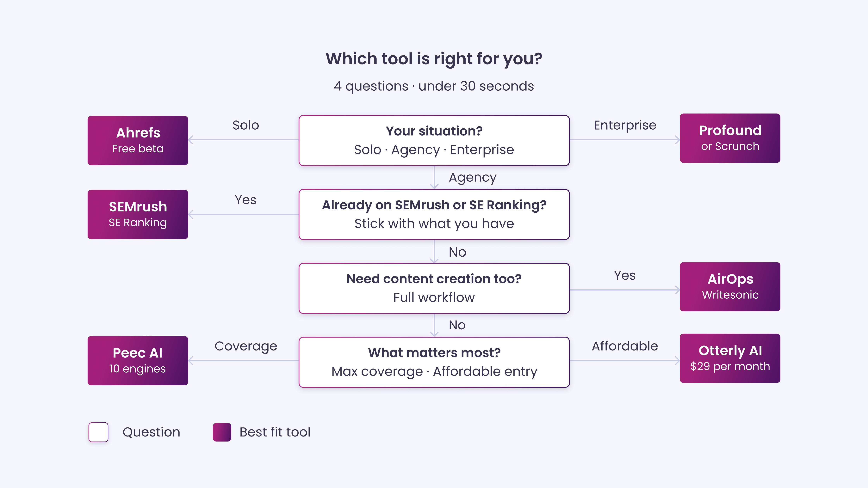Select the Profound or Scrunch box
This screenshot has width=868, height=488.
(x=730, y=138)
